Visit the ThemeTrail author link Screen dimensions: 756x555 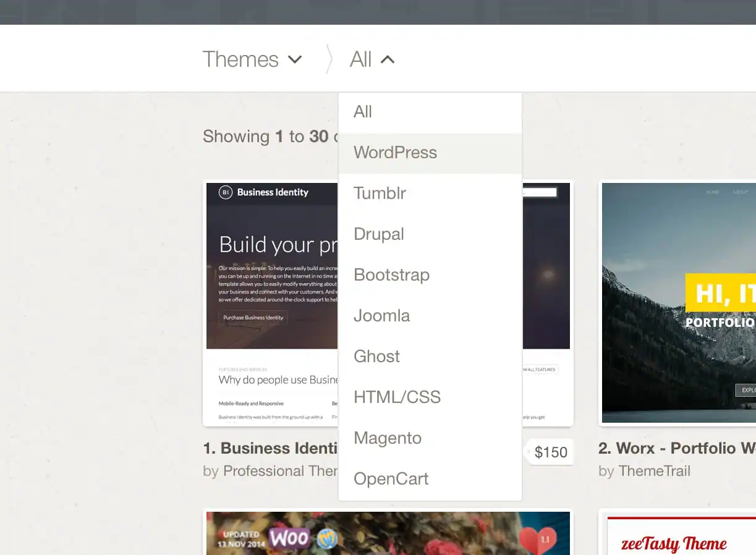655,472
